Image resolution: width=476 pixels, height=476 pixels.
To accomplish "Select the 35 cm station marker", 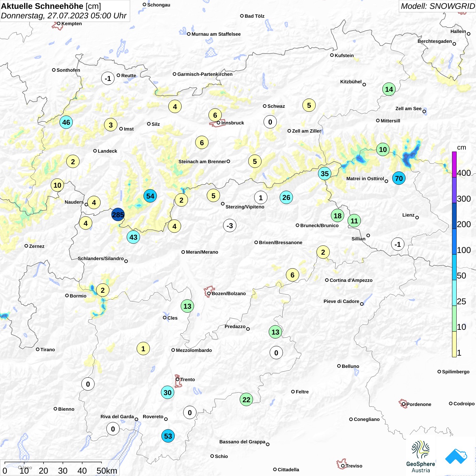I will pos(325,173).
